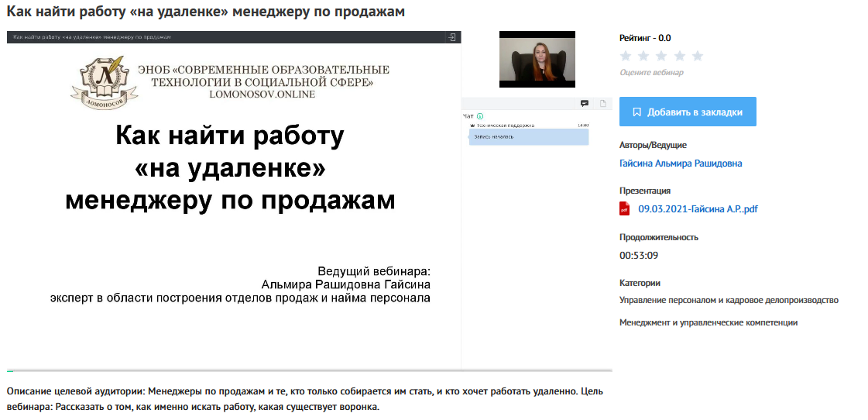The width and height of the screenshot is (868, 420).
Task: Click the Добавить в закладки button
Action: [x=688, y=112]
